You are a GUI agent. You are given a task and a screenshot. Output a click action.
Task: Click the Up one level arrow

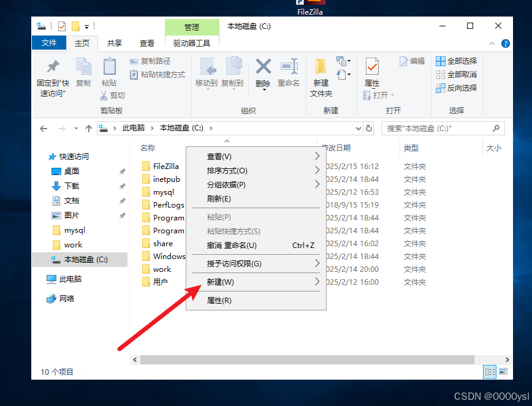pos(89,129)
